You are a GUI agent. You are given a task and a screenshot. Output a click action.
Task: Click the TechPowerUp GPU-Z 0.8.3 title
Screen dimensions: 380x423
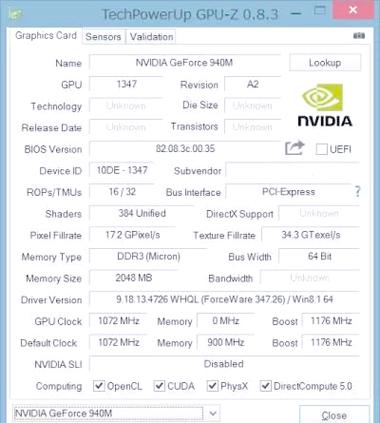pos(190,14)
